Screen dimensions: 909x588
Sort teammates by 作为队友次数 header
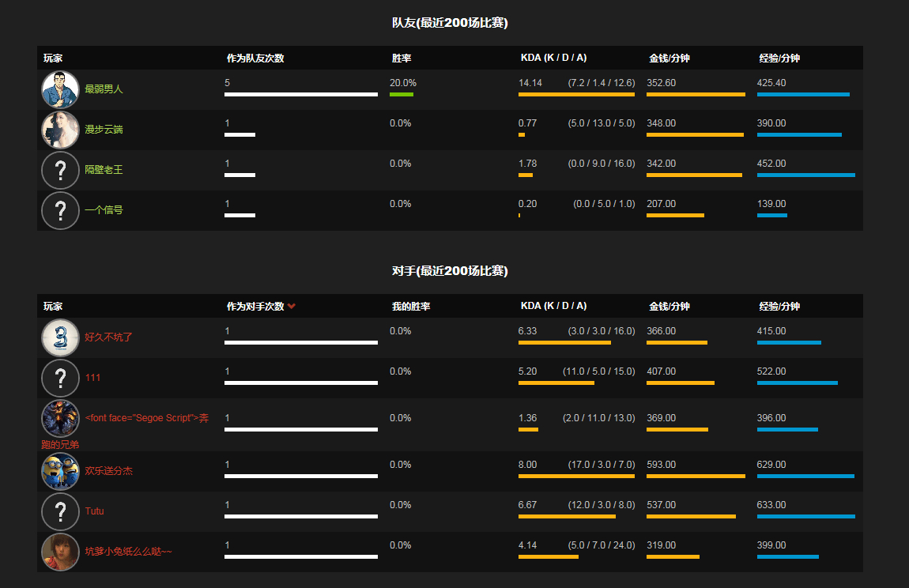(x=255, y=58)
